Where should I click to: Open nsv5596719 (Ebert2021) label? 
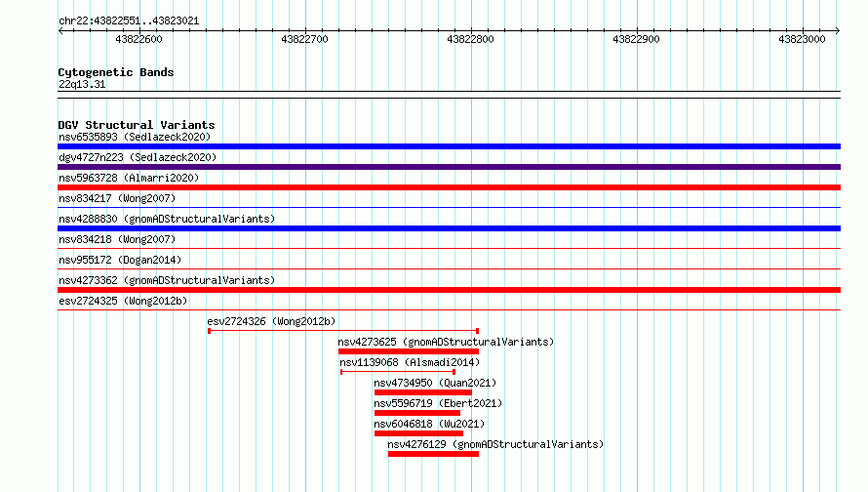pos(438,403)
